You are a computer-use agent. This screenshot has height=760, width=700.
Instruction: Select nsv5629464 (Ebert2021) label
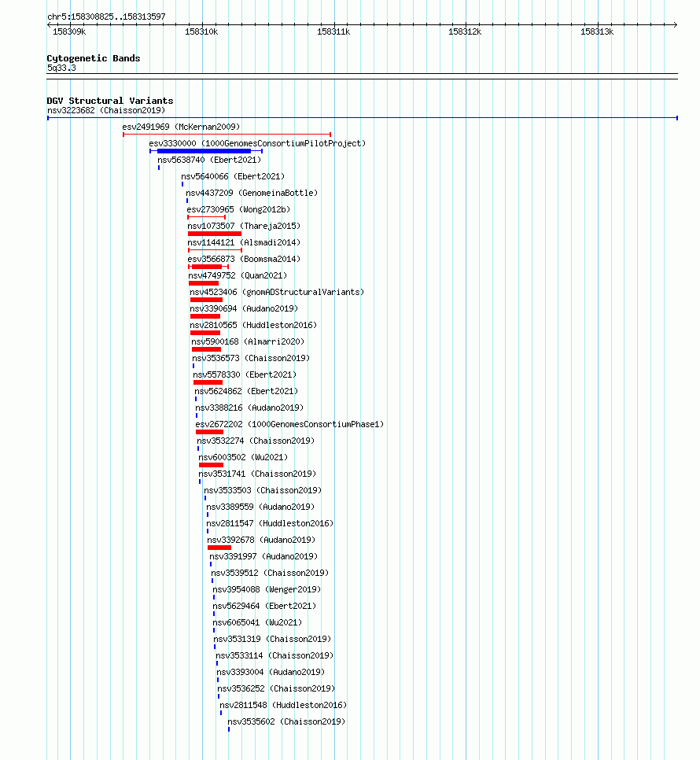point(264,605)
